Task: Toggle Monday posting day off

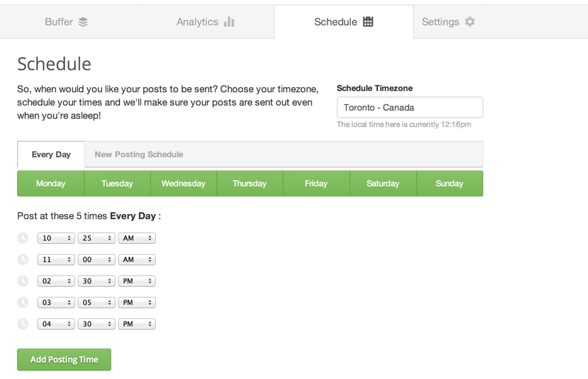Action: click(x=50, y=183)
